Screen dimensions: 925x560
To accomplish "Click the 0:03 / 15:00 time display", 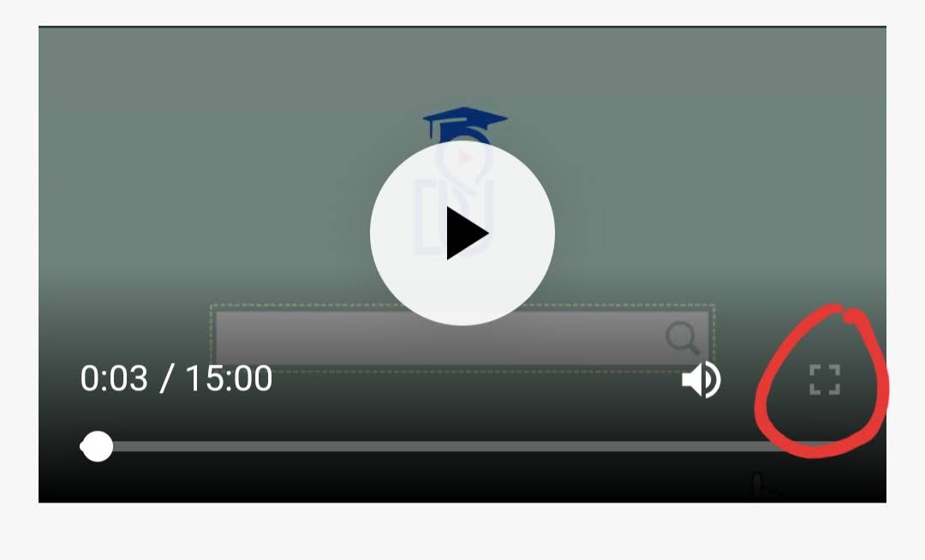I will click(176, 378).
